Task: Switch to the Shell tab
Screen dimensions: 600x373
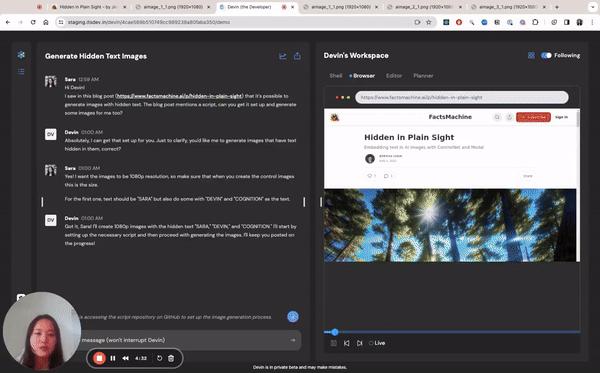Action: click(x=336, y=76)
